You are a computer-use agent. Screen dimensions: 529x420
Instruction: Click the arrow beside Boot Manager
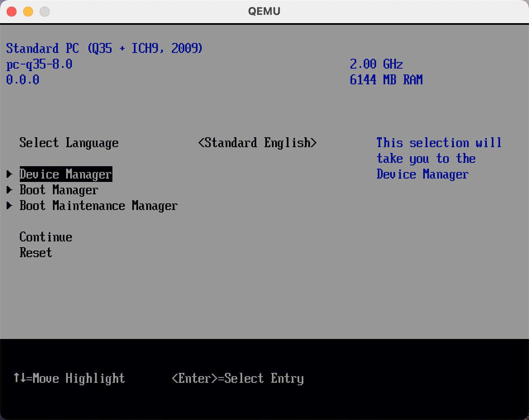10,190
